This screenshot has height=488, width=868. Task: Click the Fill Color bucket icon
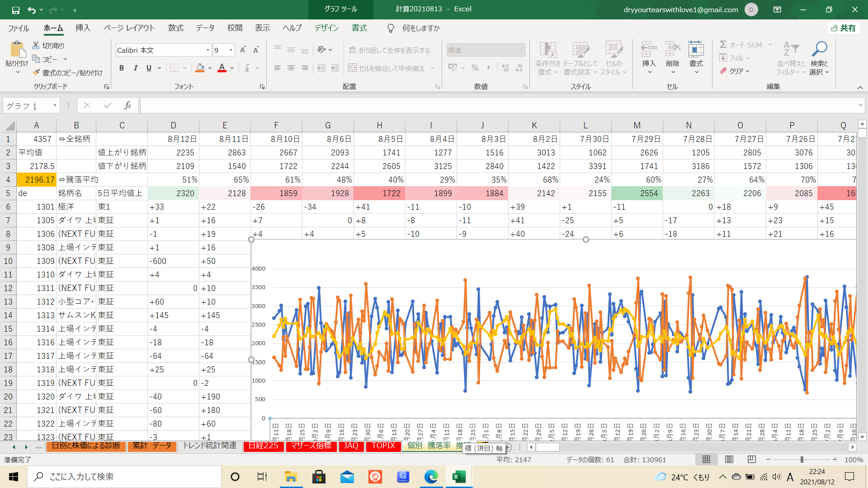pyautogui.click(x=200, y=68)
